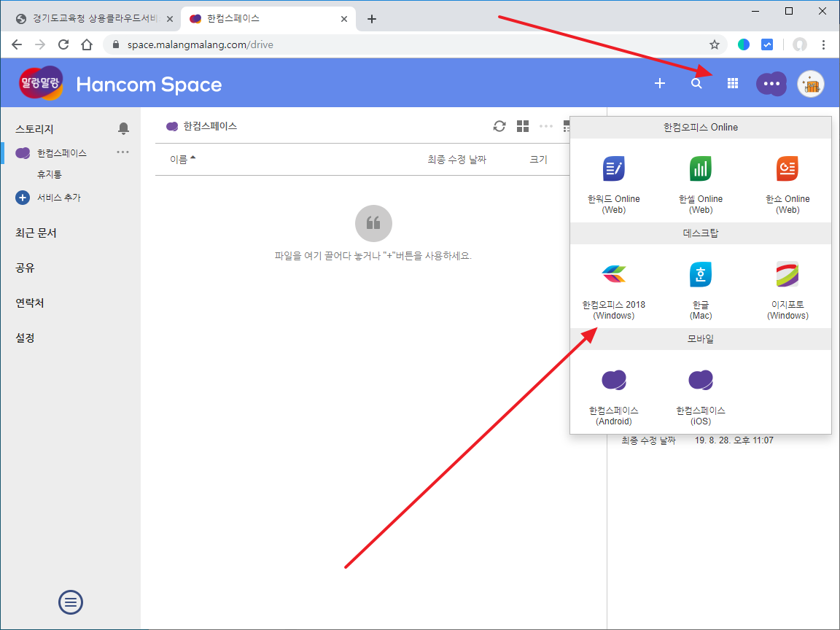
Task: Open Chrome three-dot menu
Action: click(x=823, y=44)
